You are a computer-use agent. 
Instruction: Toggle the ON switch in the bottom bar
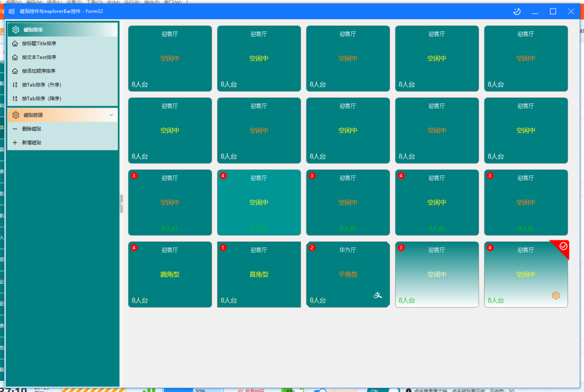(383, 390)
